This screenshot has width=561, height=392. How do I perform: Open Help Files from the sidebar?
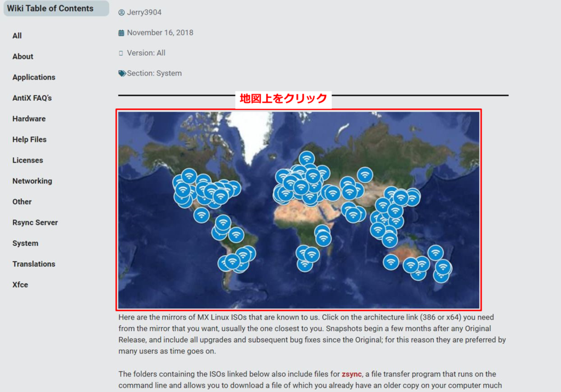pos(30,140)
